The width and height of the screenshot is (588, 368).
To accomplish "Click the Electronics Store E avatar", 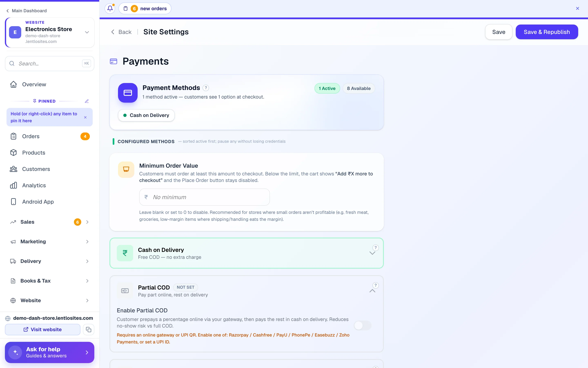I will pos(15,32).
